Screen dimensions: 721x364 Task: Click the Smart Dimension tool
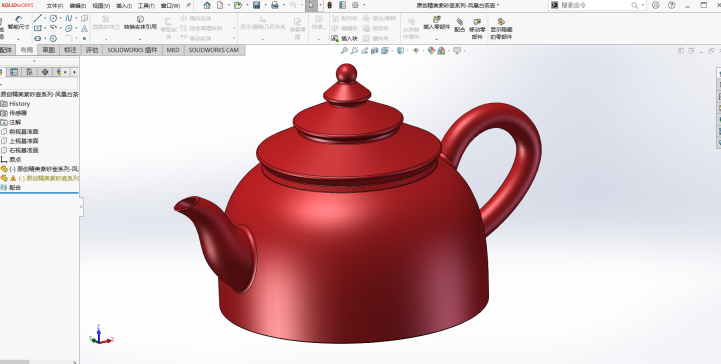(18, 23)
